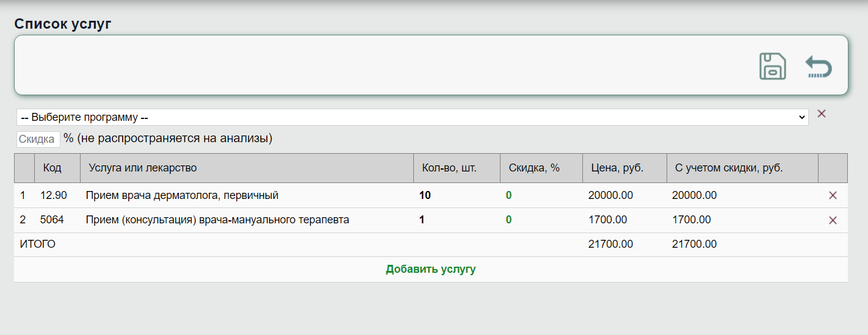Click the service code 12.90 cell
The height and width of the screenshot is (335, 868).
click(x=53, y=195)
